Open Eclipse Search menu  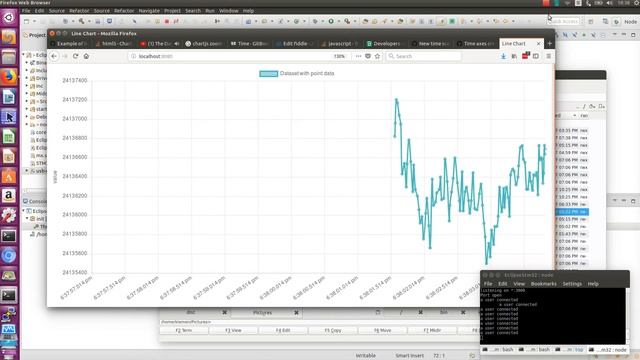tap(193, 11)
